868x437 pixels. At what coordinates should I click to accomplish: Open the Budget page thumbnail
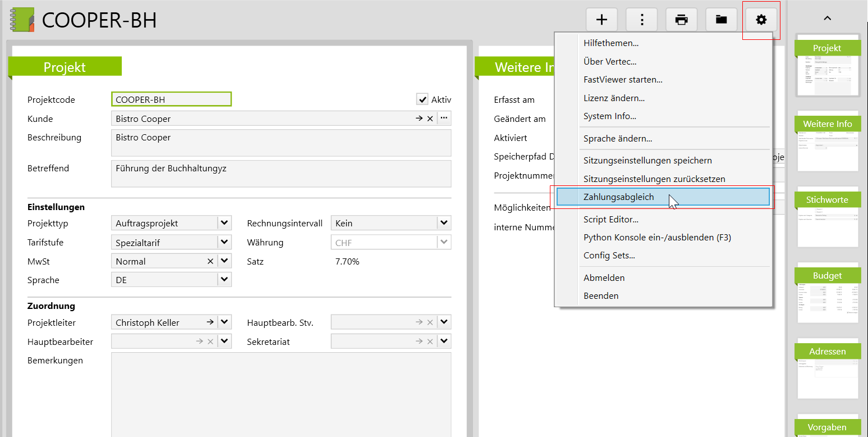pyautogui.click(x=828, y=293)
